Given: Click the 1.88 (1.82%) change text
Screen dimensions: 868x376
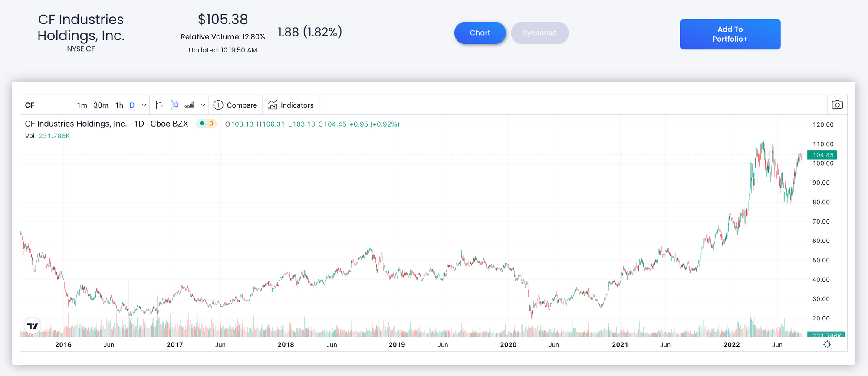Looking at the screenshot, I should coord(310,32).
